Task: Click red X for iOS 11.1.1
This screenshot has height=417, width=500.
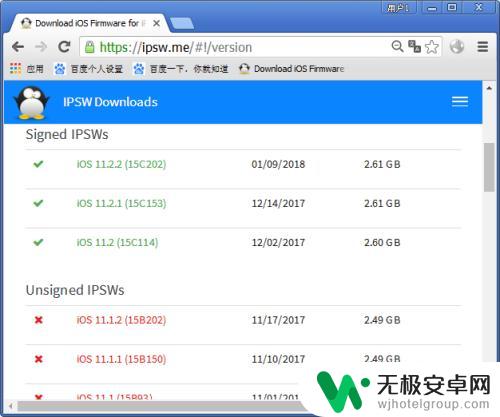Action: click(x=39, y=359)
